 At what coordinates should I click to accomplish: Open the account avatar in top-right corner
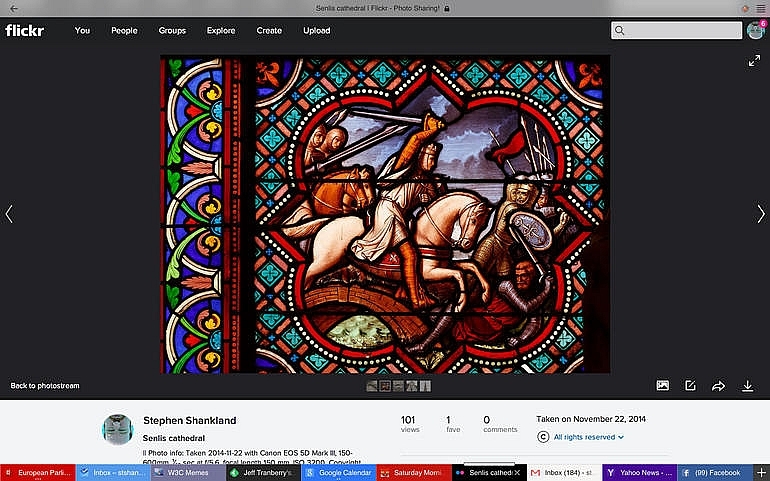(x=755, y=30)
